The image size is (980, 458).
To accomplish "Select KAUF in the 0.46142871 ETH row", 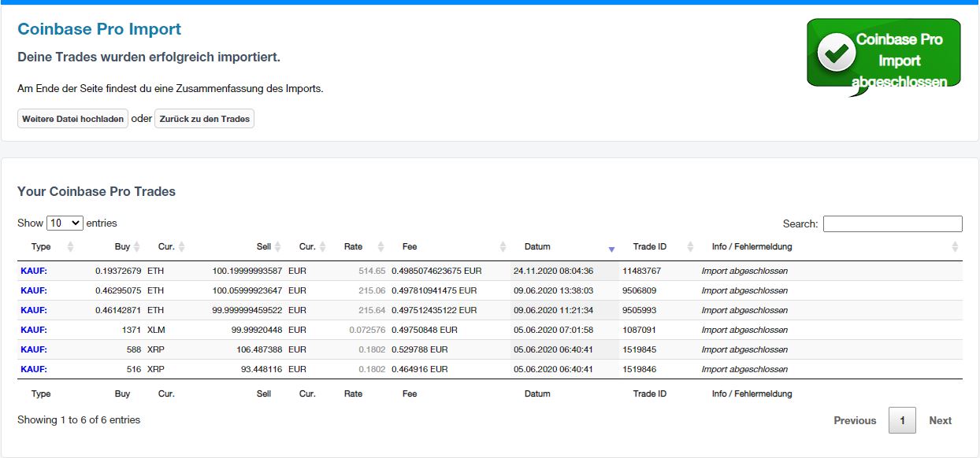I will pyautogui.click(x=34, y=310).
